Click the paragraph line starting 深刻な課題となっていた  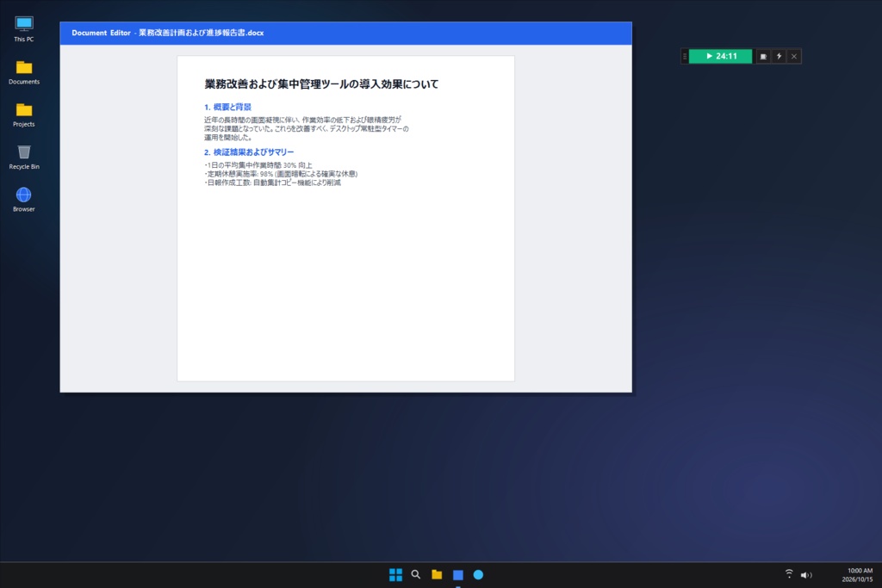pyautogui.click(x=306, y=129)
